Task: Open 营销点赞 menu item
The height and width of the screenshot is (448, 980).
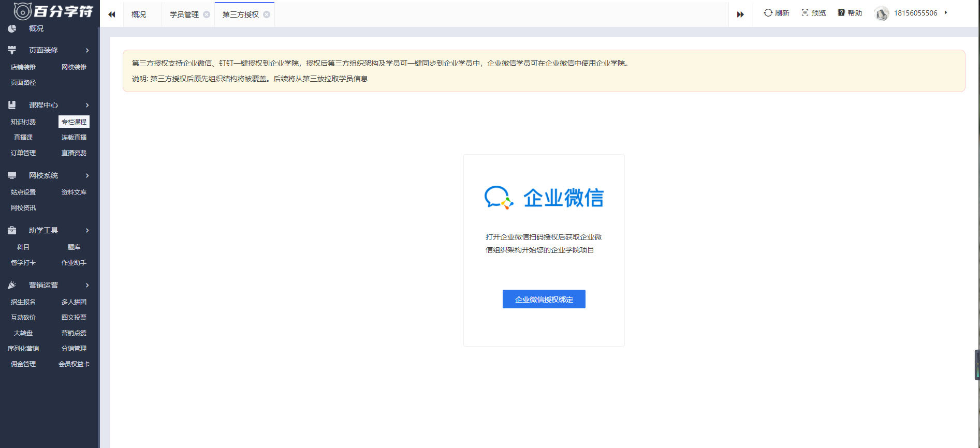Action: pos(74,333)
